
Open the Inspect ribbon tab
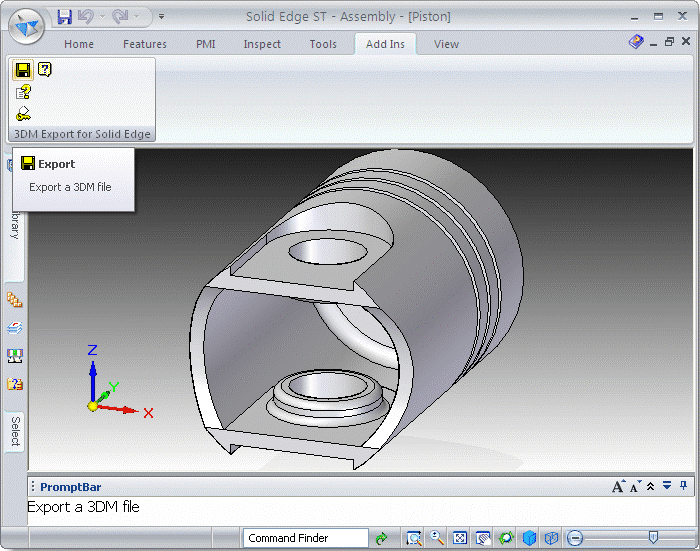[262, 44]
